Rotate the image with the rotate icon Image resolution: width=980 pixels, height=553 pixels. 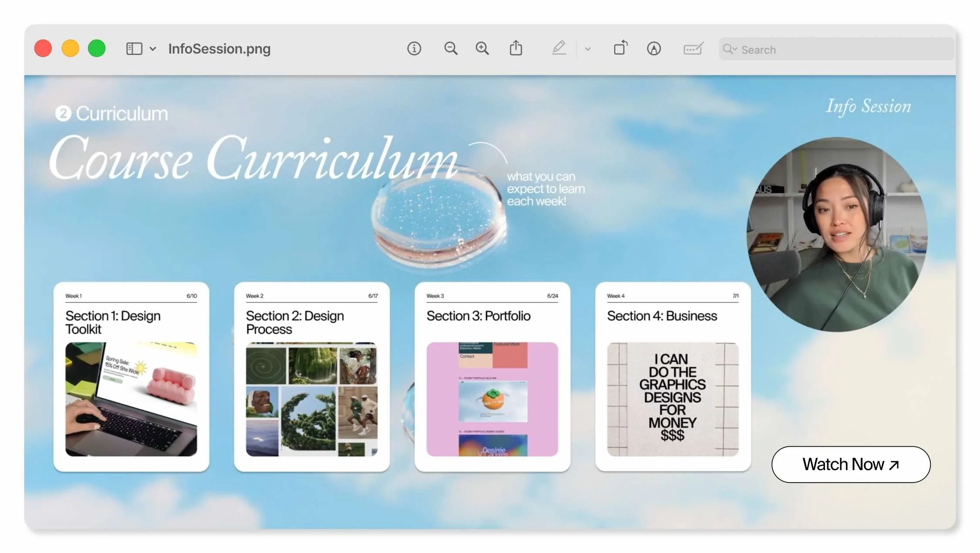click(x=620, y=48)
